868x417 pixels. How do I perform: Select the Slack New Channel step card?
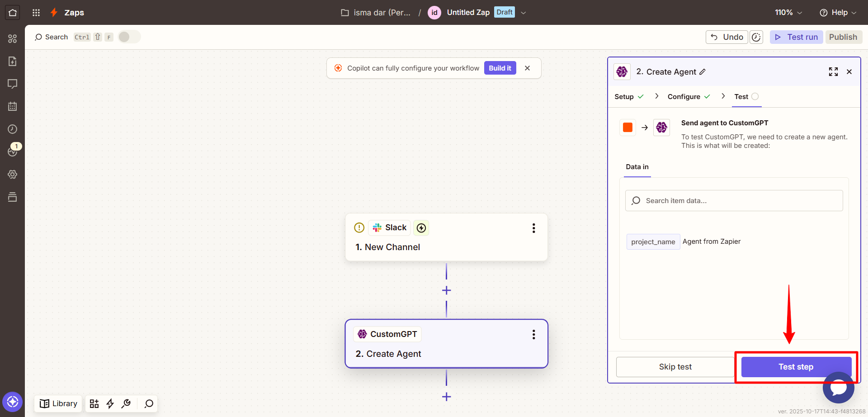(x=446, y=237)
